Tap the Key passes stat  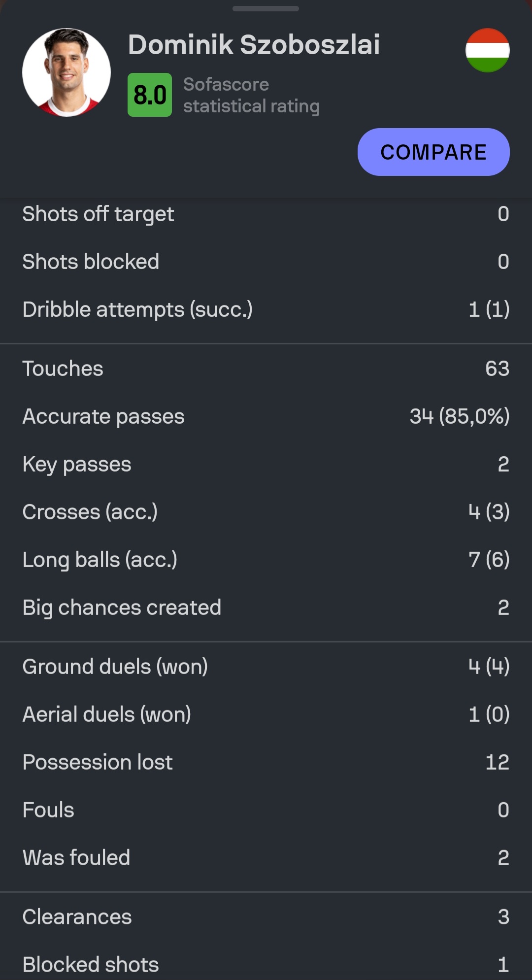tap(266, 464)
